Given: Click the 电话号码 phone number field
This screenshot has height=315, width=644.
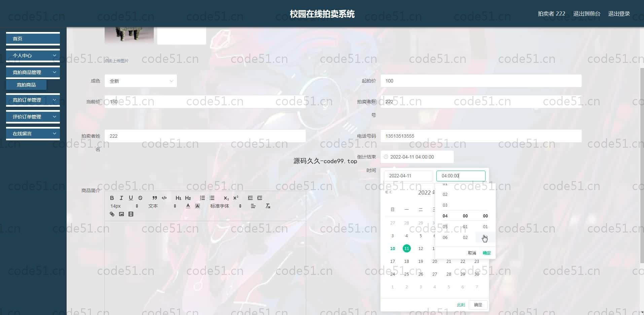Looking at the screenshot, I should [x=481, y=136].
